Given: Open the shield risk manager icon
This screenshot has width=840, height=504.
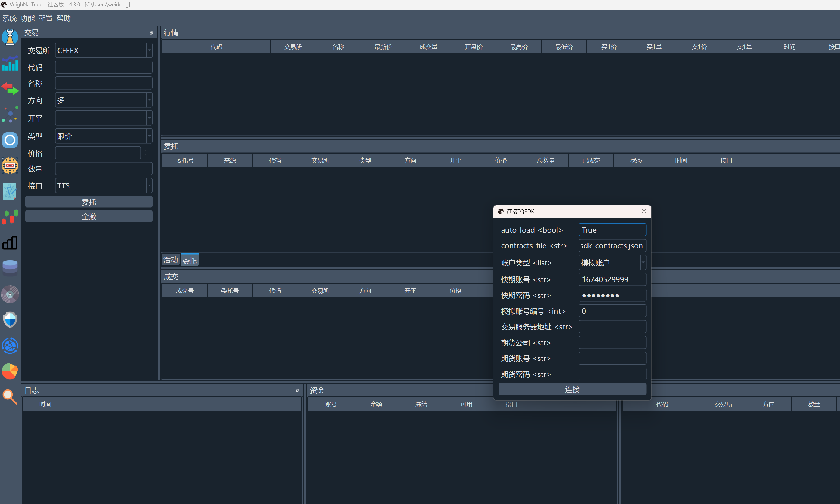Looking at the screenshot, I should tap(10, 319).
